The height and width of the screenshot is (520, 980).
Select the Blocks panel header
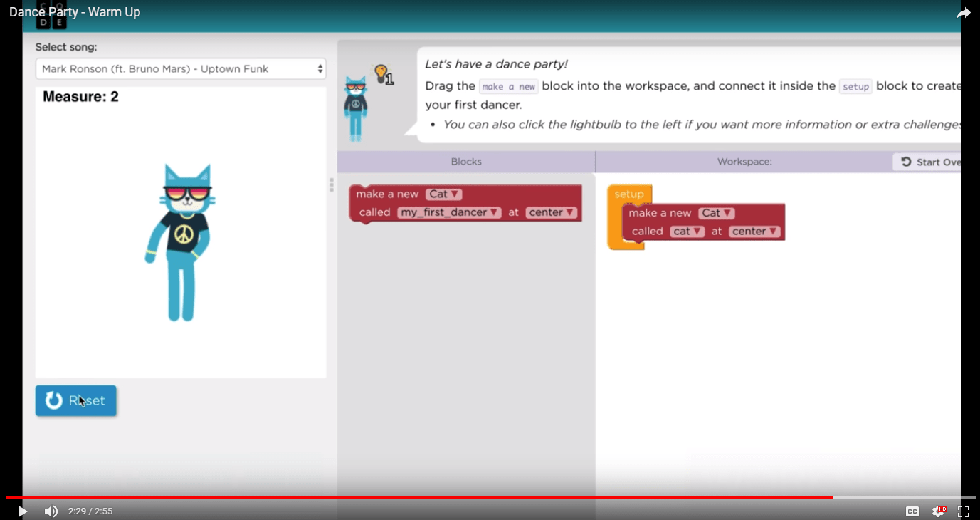click(466, 162)
